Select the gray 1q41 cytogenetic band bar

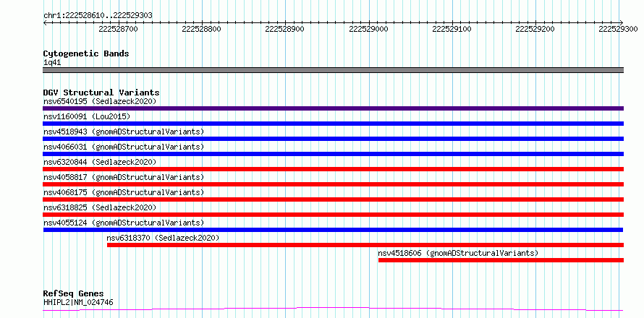334,70
